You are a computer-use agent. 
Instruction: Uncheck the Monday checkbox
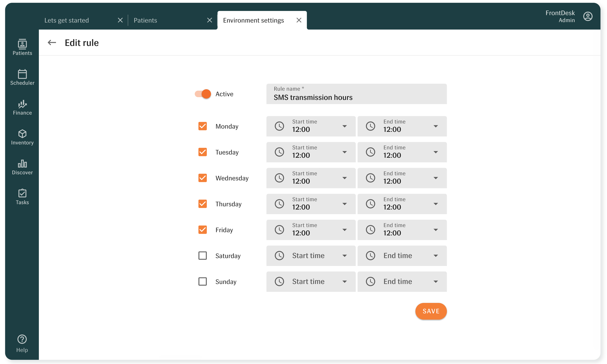202,126
